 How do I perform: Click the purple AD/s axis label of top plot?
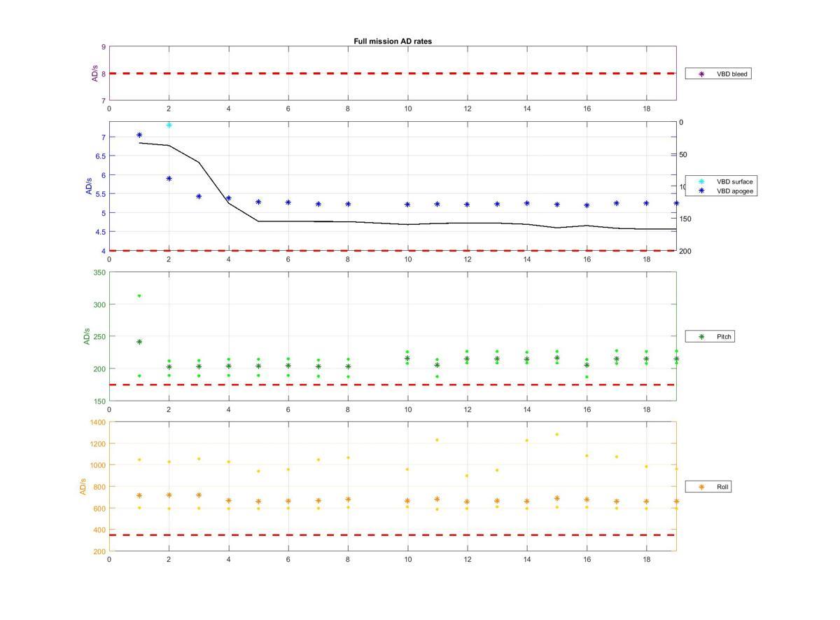pos(95,74)
